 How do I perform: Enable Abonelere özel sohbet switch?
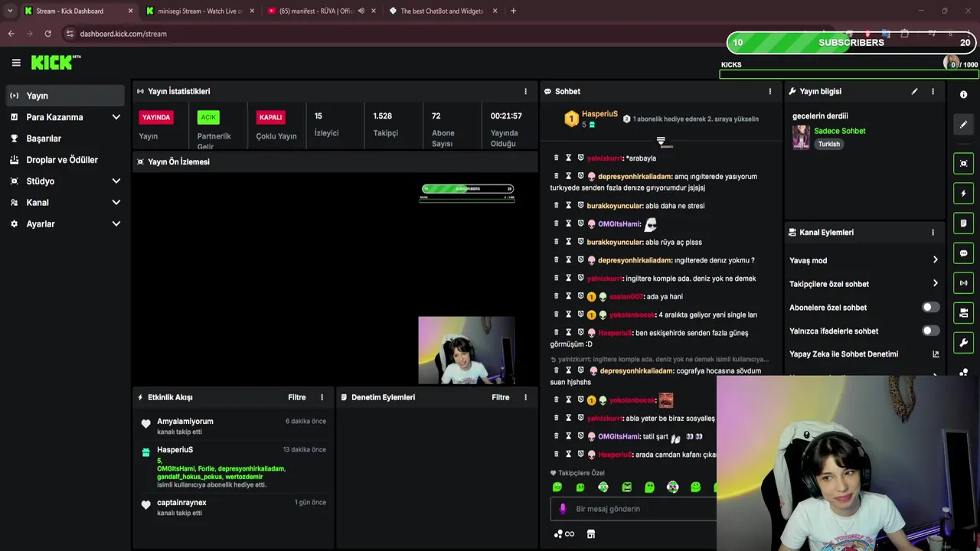(930, 308)
